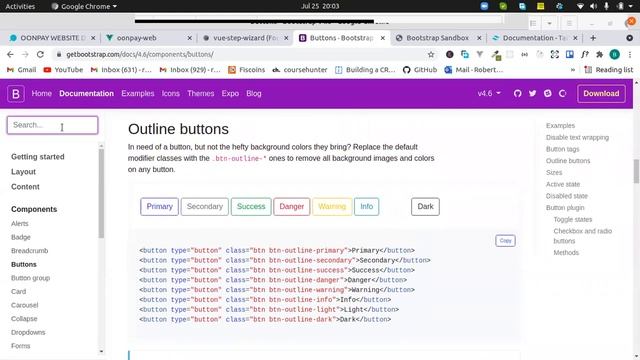Reload the page in Chrome
The height and width of the screenshot is (360, 640).
pyautogui.click(x=40, y=54)
